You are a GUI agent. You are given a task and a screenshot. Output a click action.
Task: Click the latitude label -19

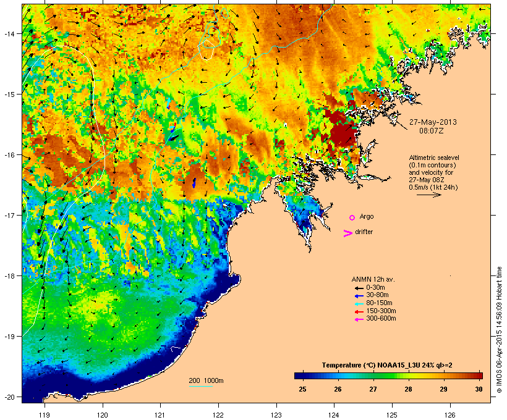[9, 337]
